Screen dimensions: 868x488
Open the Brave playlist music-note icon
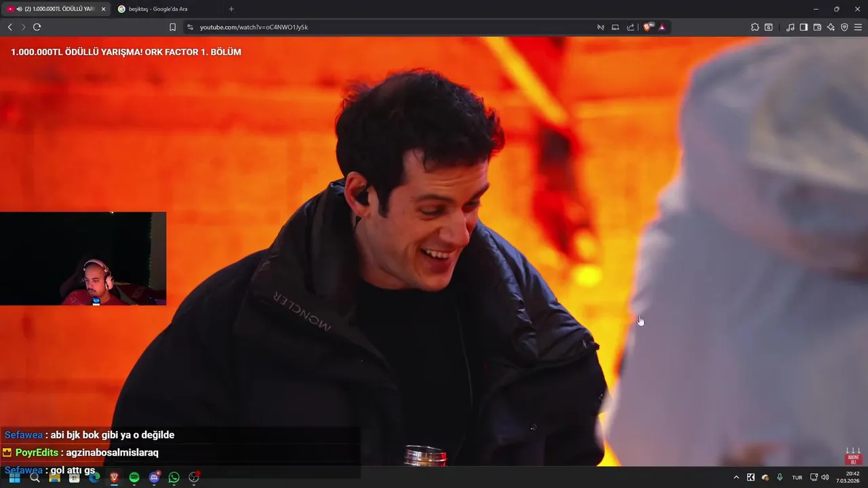(x=790, y=27)
